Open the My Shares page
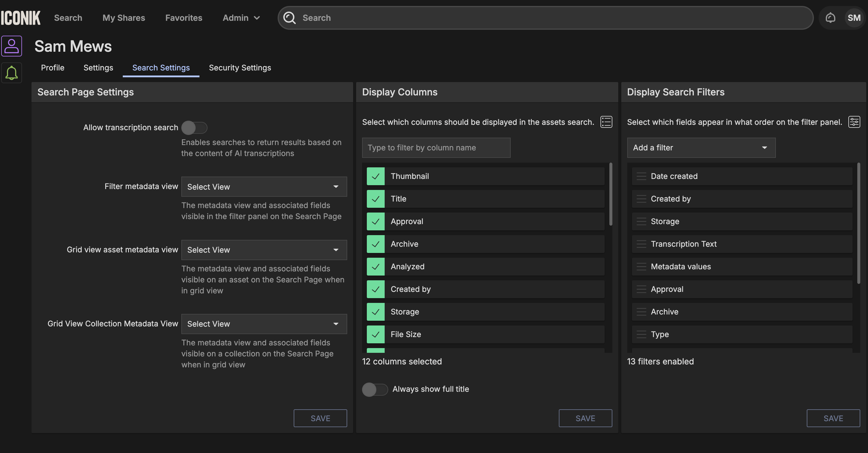 coord(124,18)
